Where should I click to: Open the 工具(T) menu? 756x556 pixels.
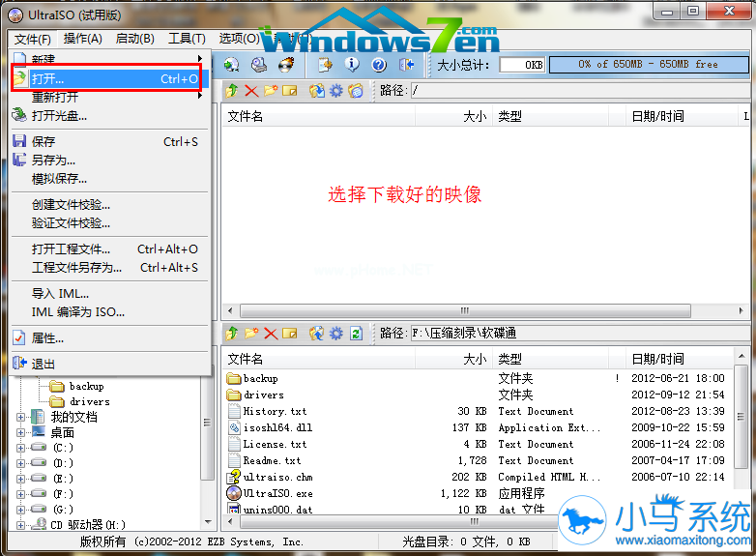click(188, 39)
